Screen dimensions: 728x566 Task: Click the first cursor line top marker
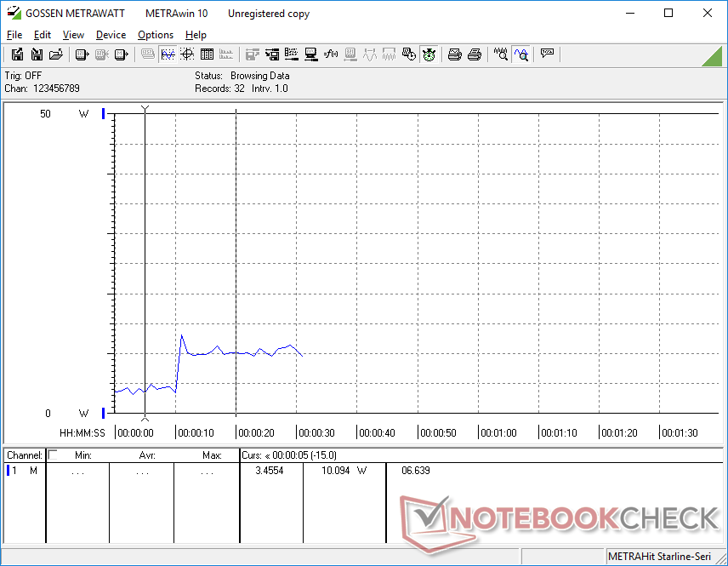145,109
